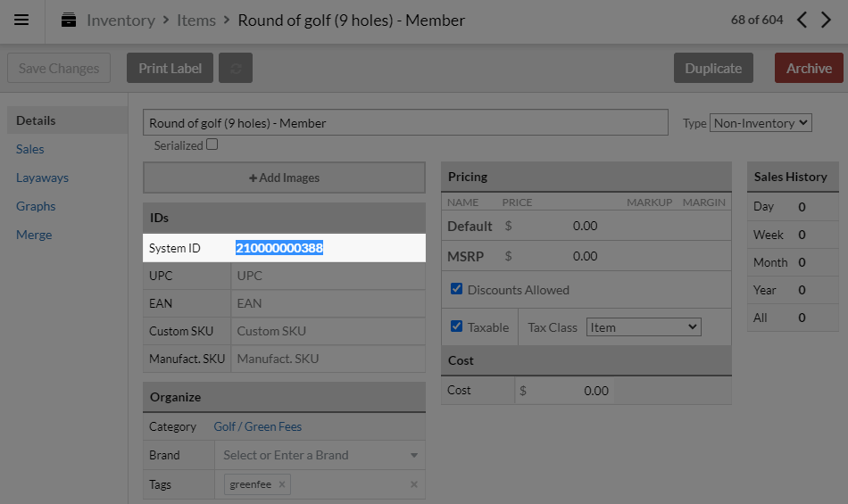Click the Sales History All row
Image resolution: width=848 pixels, height=504 pixels.
click(x=793, y=318)
